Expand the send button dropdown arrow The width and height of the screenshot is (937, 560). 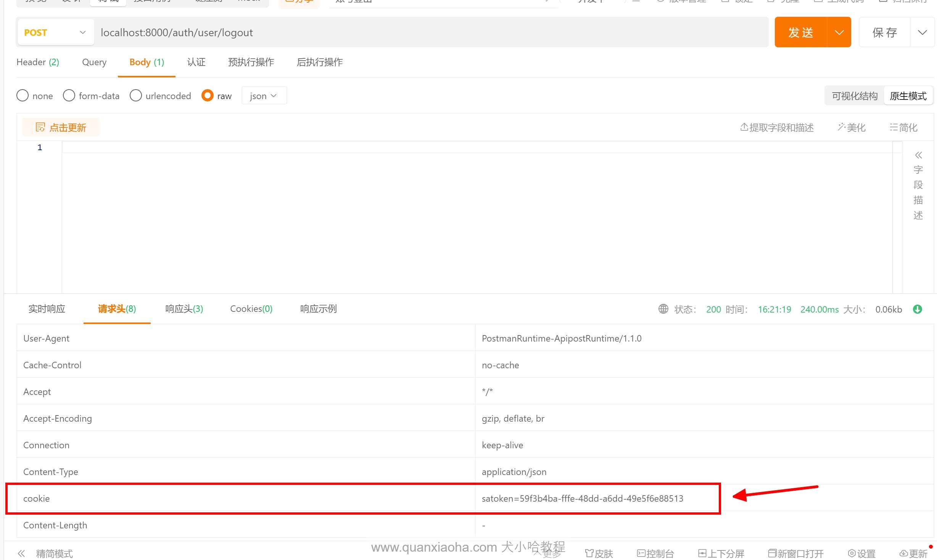tap(839, 32)
